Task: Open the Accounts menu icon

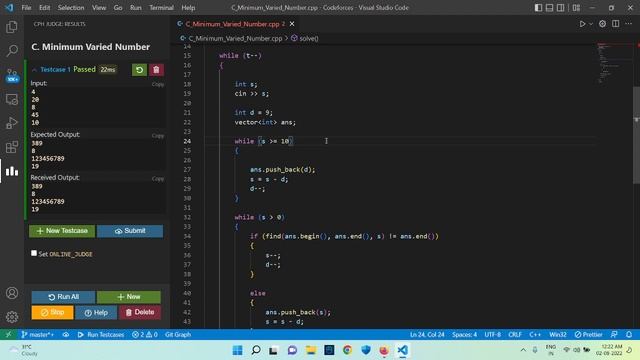Action: click(12, 293)
